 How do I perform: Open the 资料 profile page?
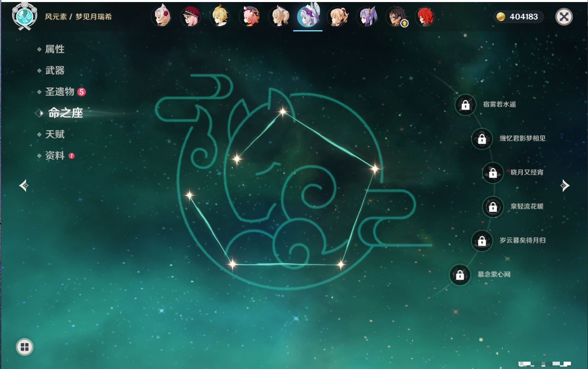click(x=55, y=155)
